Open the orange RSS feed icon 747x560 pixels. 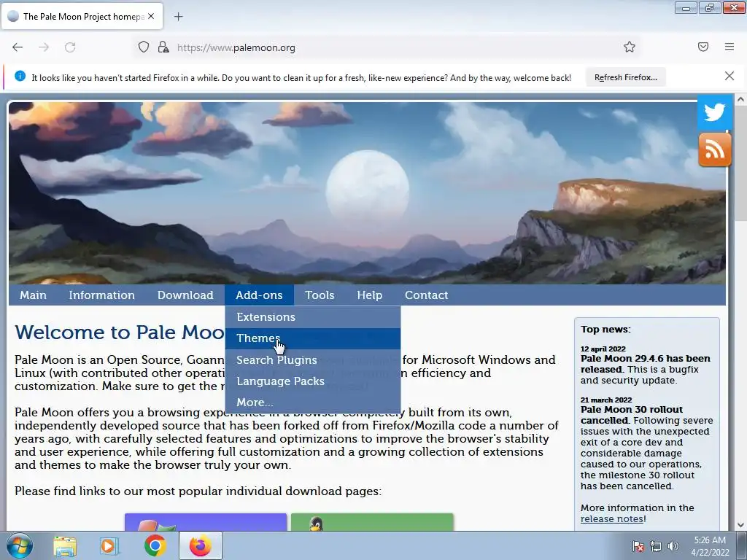click(715, 149)
